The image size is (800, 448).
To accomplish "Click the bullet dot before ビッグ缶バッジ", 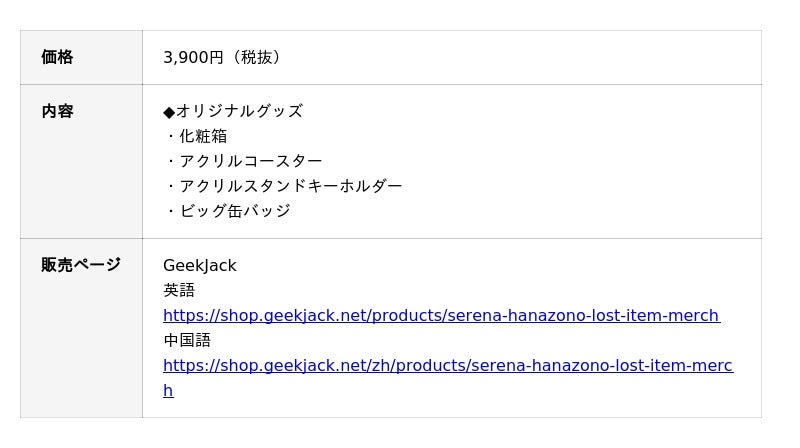I will tap(170, 211).
